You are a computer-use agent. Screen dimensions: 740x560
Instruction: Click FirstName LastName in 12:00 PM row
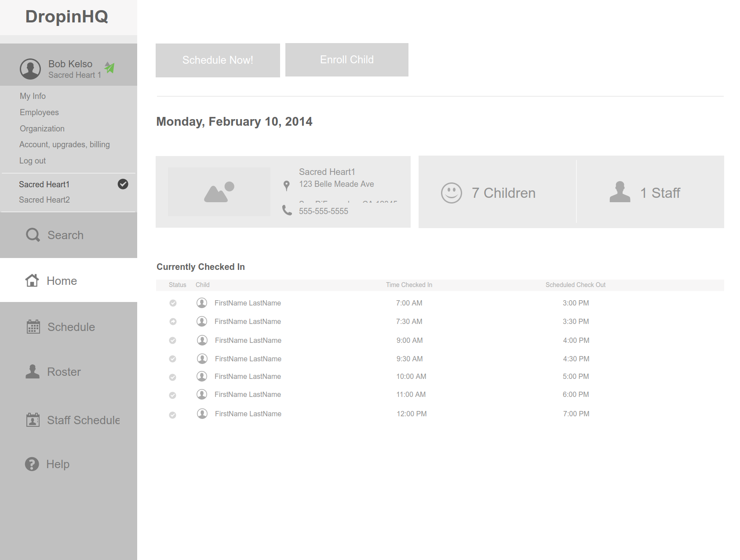(248, 414)
